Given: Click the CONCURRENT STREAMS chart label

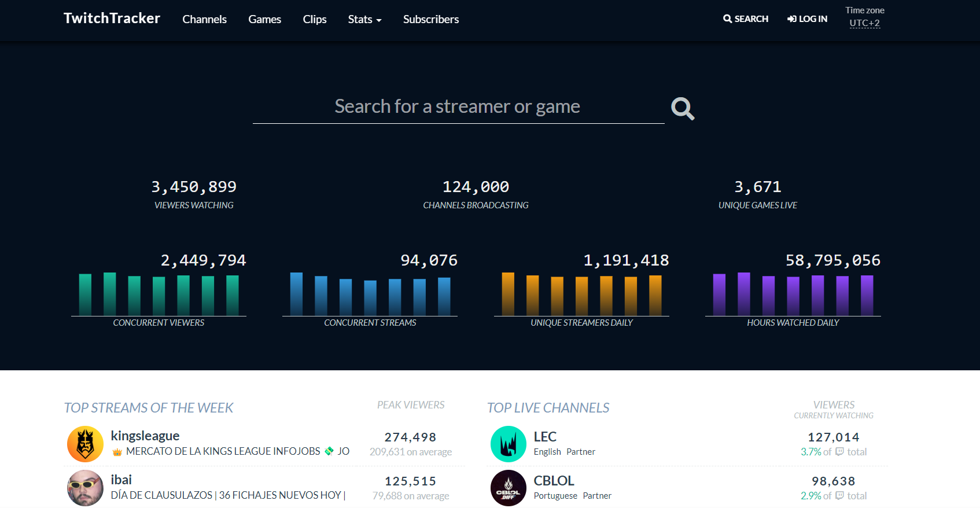Looking at the screenshot, I should coord(370,323).
